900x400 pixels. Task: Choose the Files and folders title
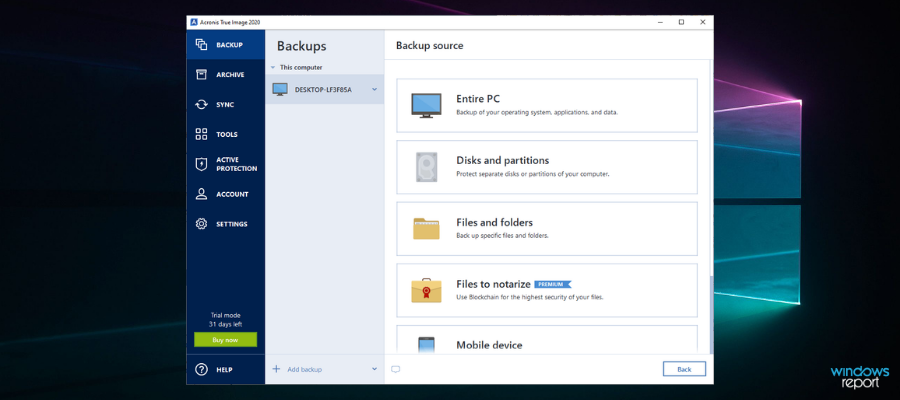tap(494, 222)
